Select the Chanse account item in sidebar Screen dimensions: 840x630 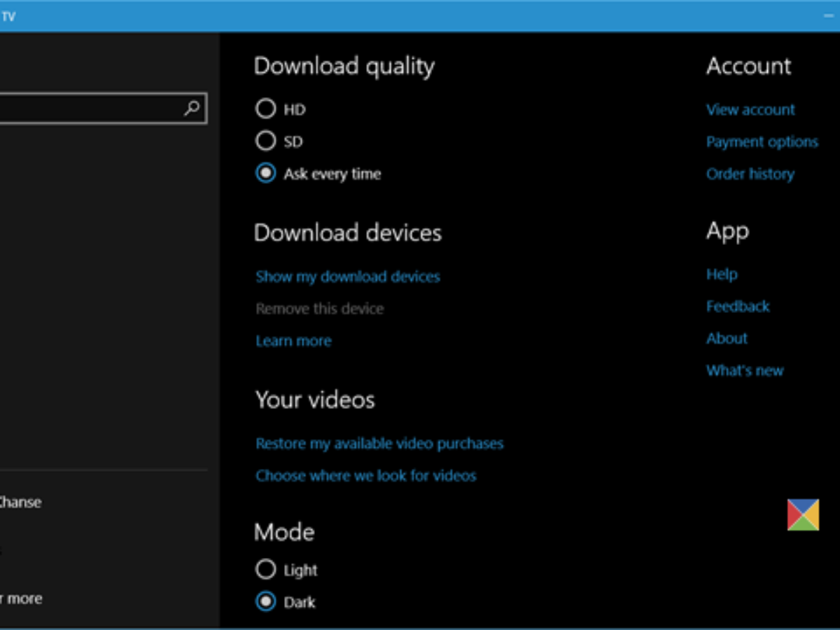point(20,502)
